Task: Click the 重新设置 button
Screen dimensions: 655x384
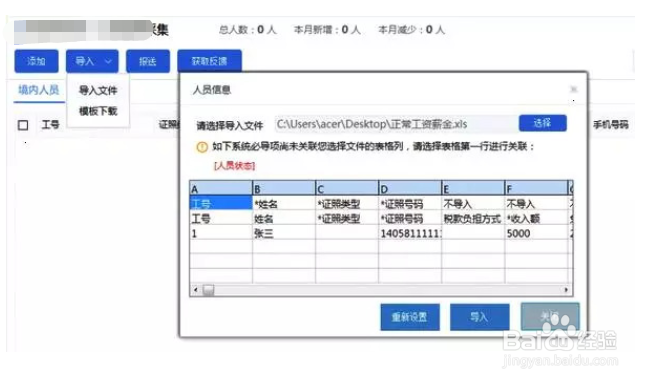Action: coord(410,317)
